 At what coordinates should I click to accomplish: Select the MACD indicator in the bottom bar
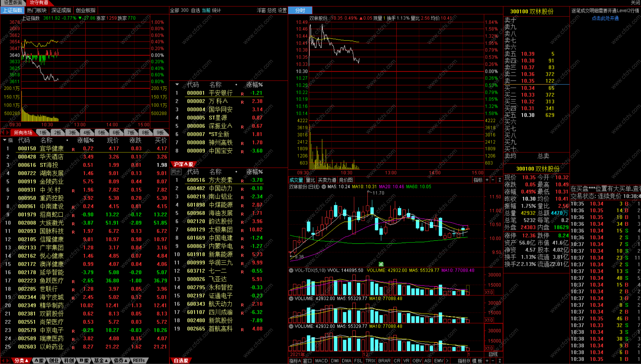(321, 361)
